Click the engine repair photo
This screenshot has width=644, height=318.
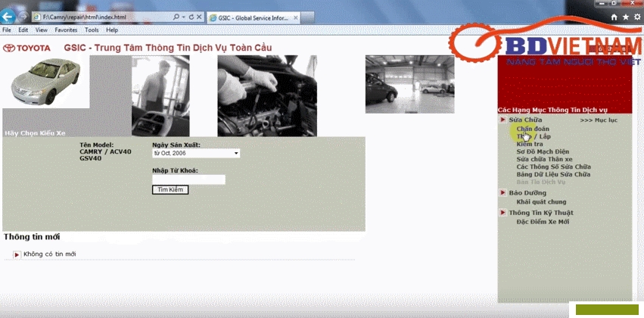267,95
